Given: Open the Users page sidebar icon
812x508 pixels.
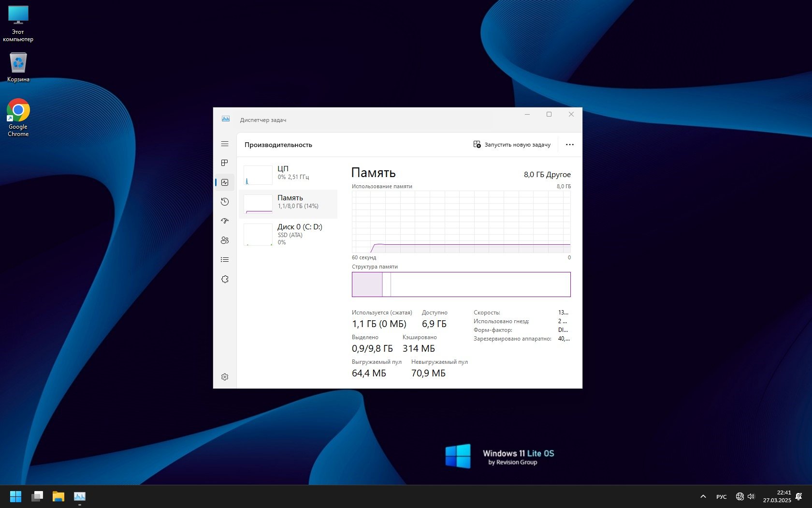Looking at the screenshot, I should (225, 240).
